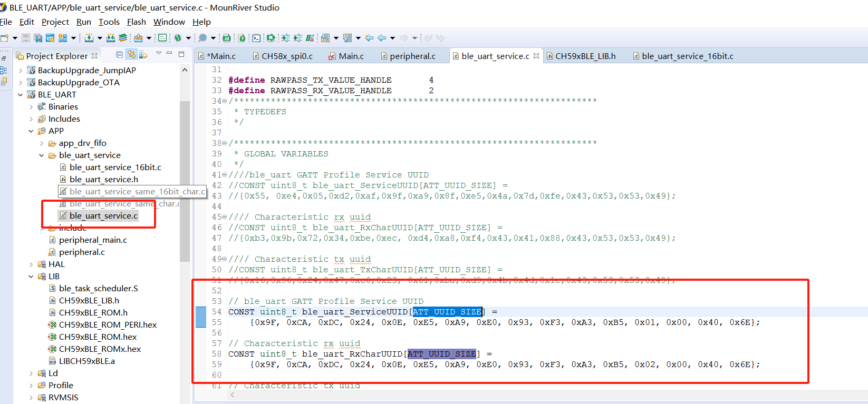Open Project Explorer filter settings icon
Viewport: 868px width, 404px height.
pyautogui.click(x=143, y=55)
